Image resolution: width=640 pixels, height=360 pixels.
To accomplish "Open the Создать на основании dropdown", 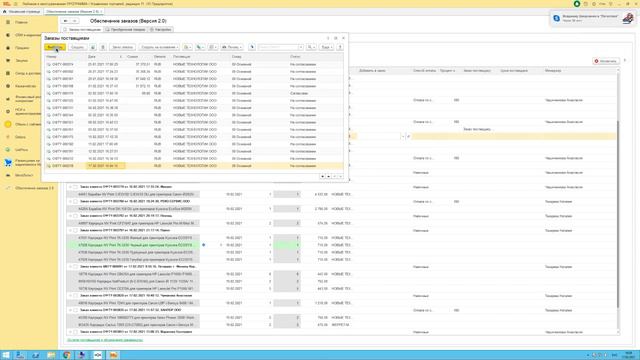I will click(159, 47).
